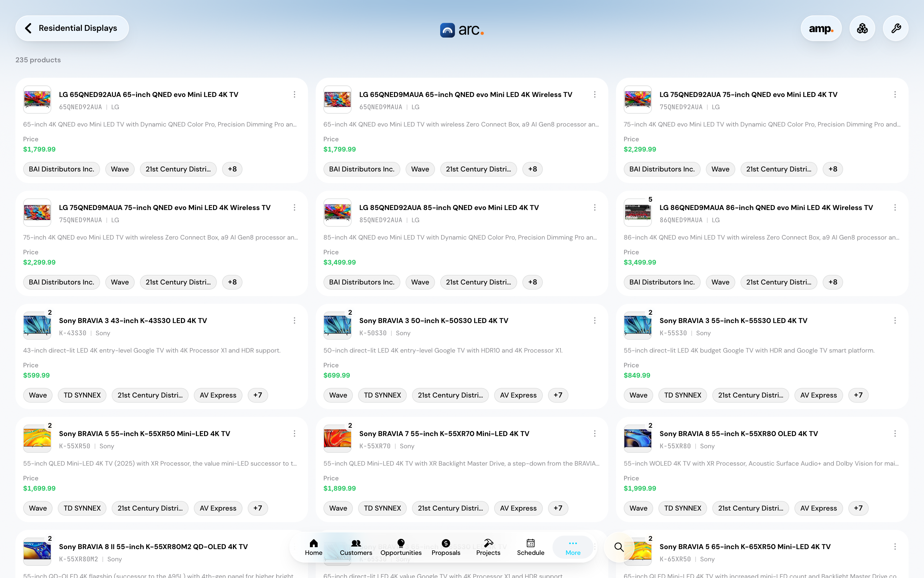Click the arc logo
The height and width of the screenshot is (578, 924).
462,30
